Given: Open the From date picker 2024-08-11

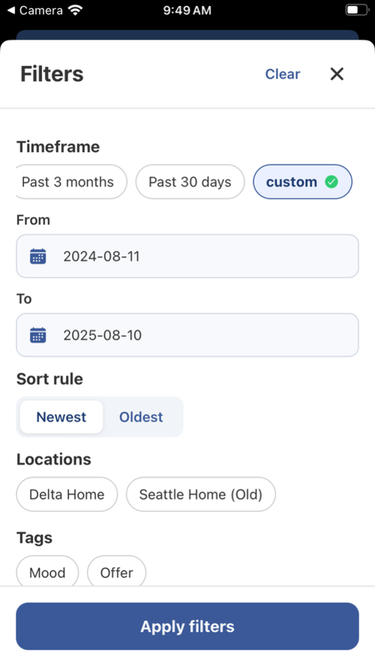Looking at the screenshot, I should [x=187, y=256].
